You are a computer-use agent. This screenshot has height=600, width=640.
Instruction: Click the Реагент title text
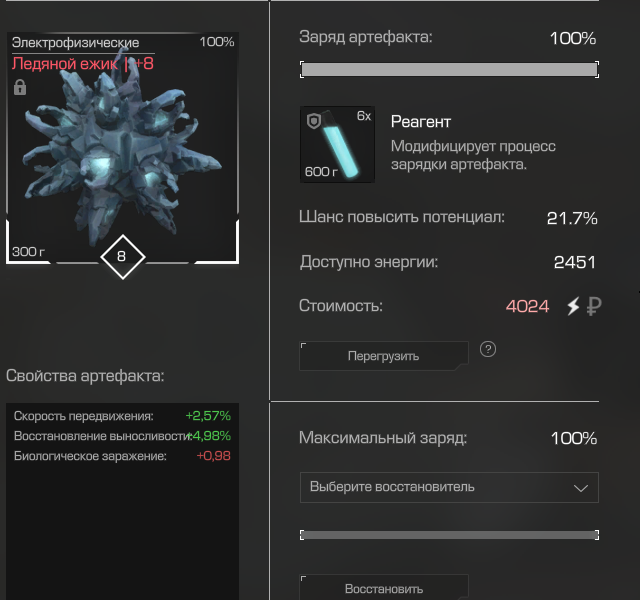[x=421, y=122]
